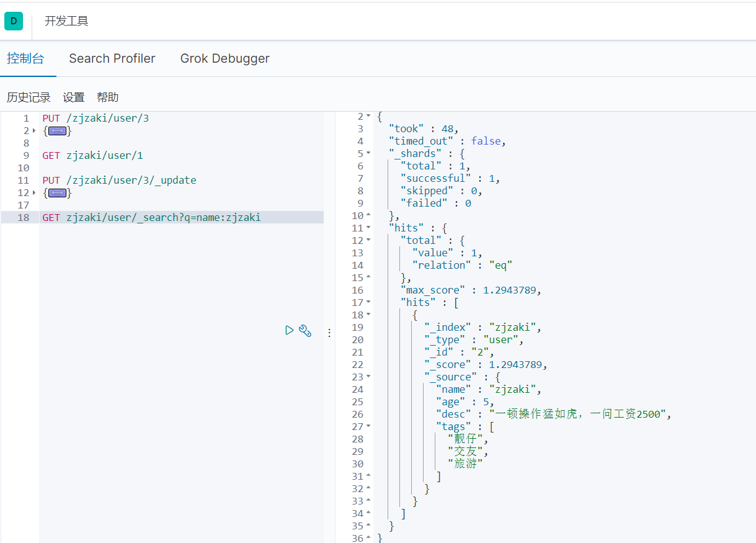756x543 pixels.
Task: Expand folded block at editor line 12
Action: (x=34, y=193)
